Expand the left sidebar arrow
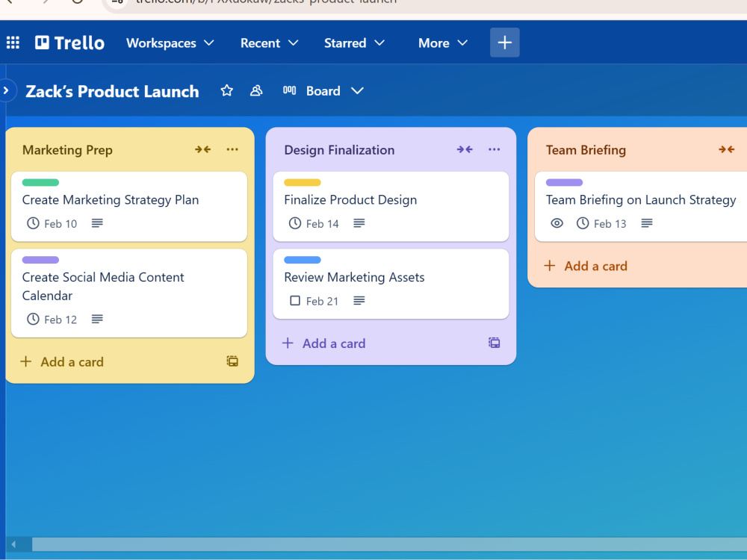The image size is (747, 560). 6,90
